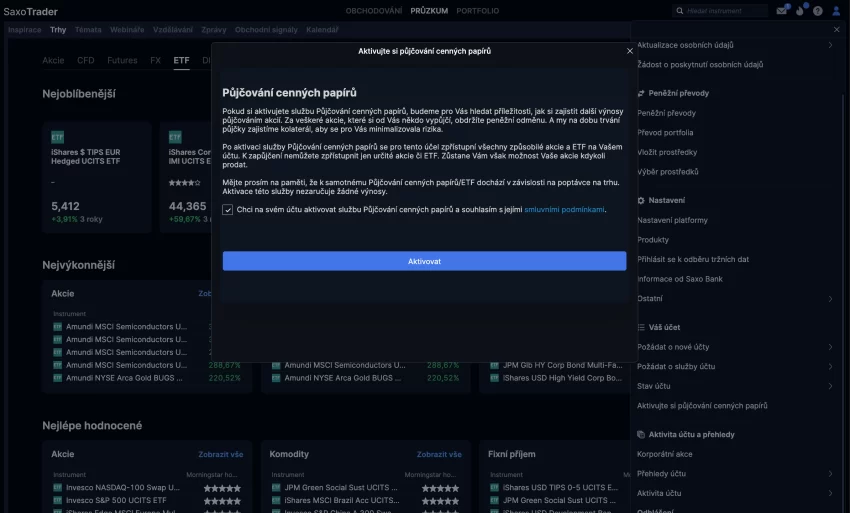
Task: Open the user profile icon
Action: pyautogui.click(x=836, y=11)
